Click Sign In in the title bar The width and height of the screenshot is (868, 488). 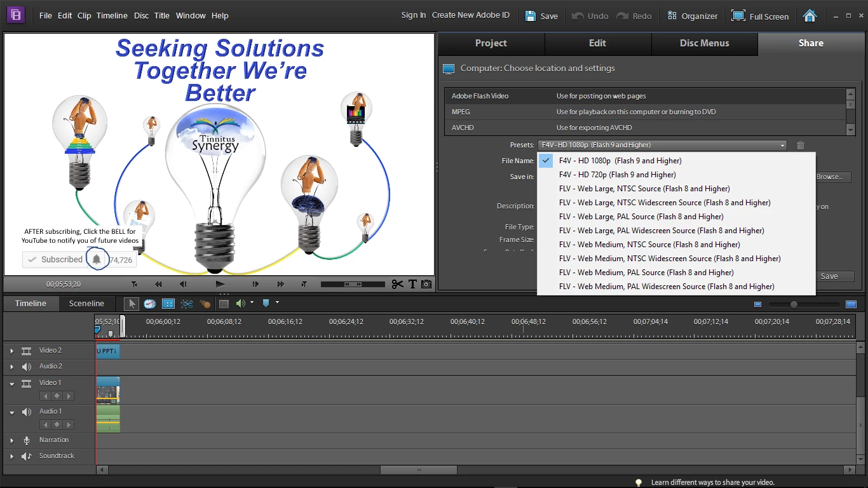point(414,15)
